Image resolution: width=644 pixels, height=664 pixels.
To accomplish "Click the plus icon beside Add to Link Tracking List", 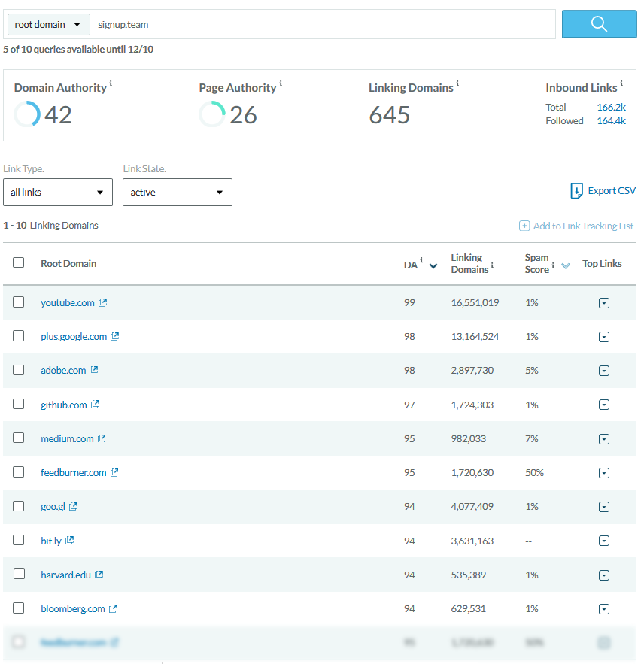I will 524,226.
